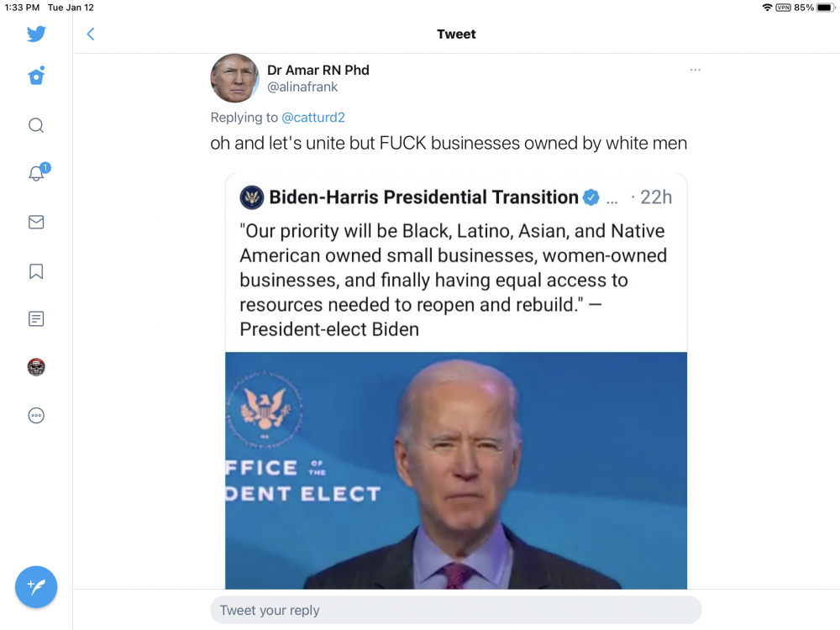Open More circle icon in sidebar
This screenshot has width=840, height=630.
tap(36, 415)
